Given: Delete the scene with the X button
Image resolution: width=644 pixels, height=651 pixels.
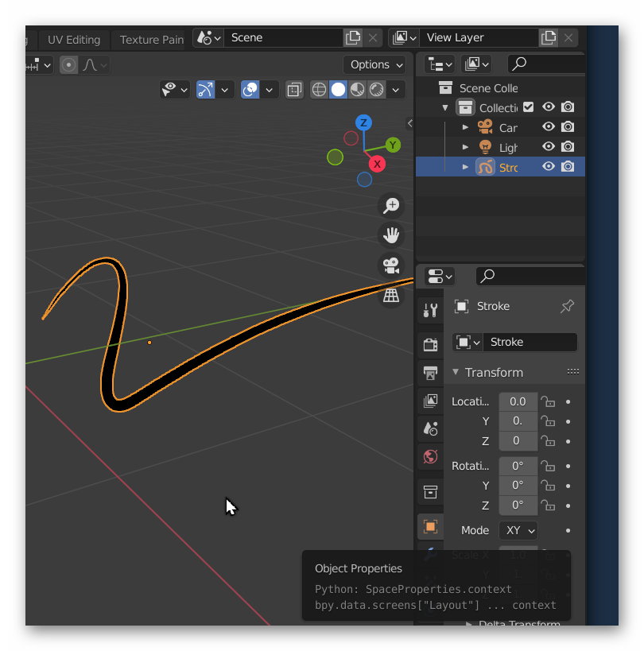Looking at the screenshot, I should (x=373, y=38).
